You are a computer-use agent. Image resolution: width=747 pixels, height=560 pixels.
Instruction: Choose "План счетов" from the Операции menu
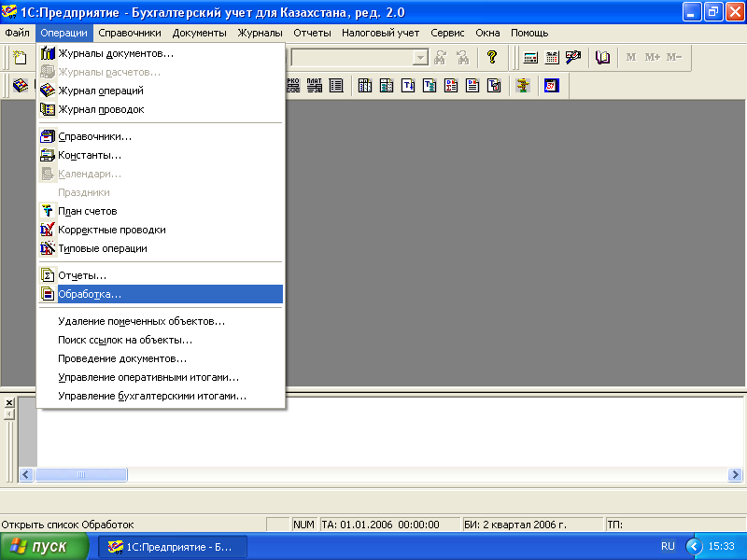[87, 211]
